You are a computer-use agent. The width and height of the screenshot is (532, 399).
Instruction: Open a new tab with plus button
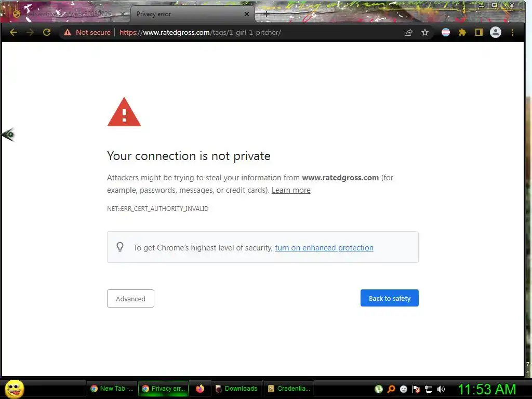(267, 14)
